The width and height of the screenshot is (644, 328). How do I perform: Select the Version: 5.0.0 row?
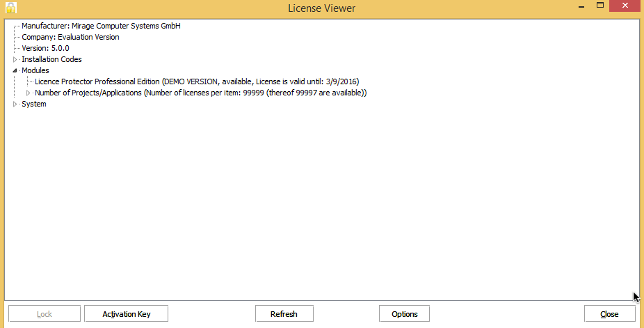point(45,48)
